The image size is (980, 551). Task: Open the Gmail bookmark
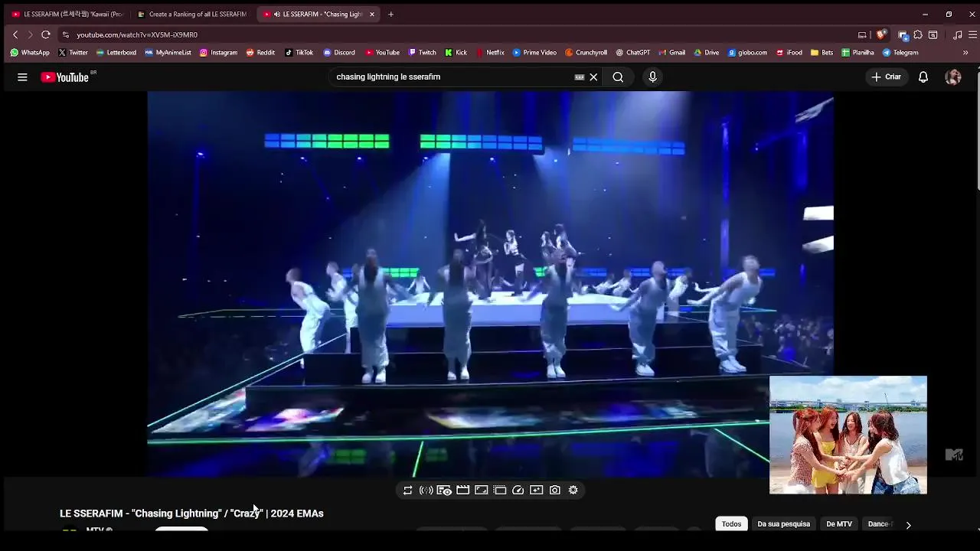point(671,53)
